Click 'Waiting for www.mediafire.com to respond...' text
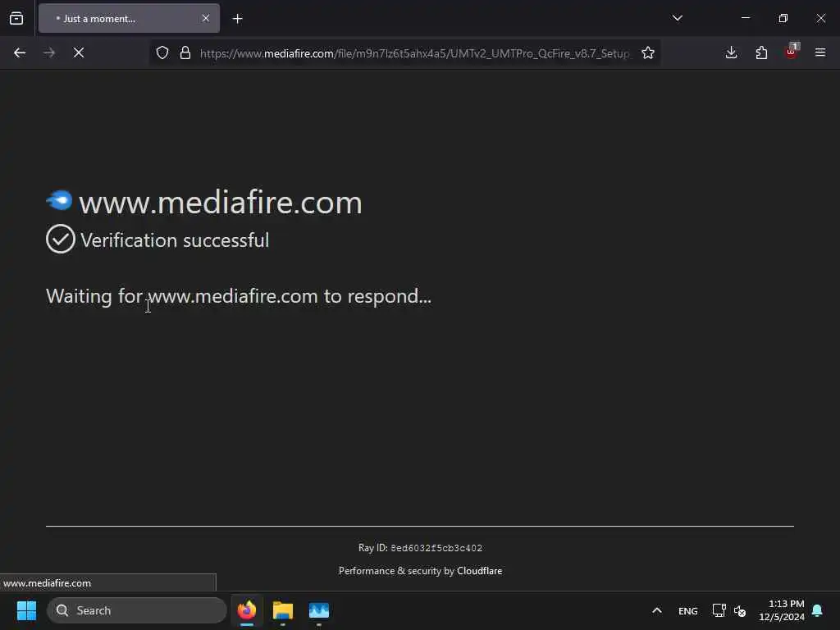The width and height of the screenshot is (840, 630). (239, 296)
